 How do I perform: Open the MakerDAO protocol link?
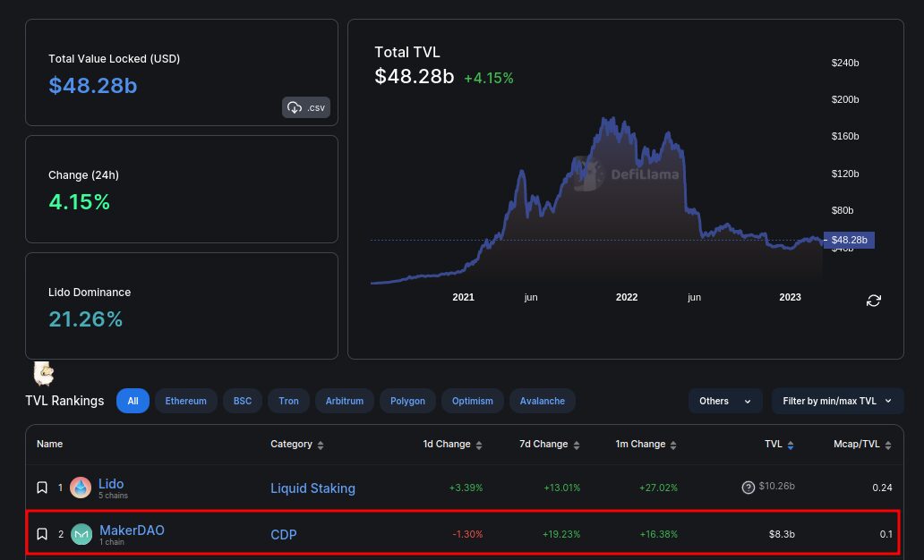(132, 530)
